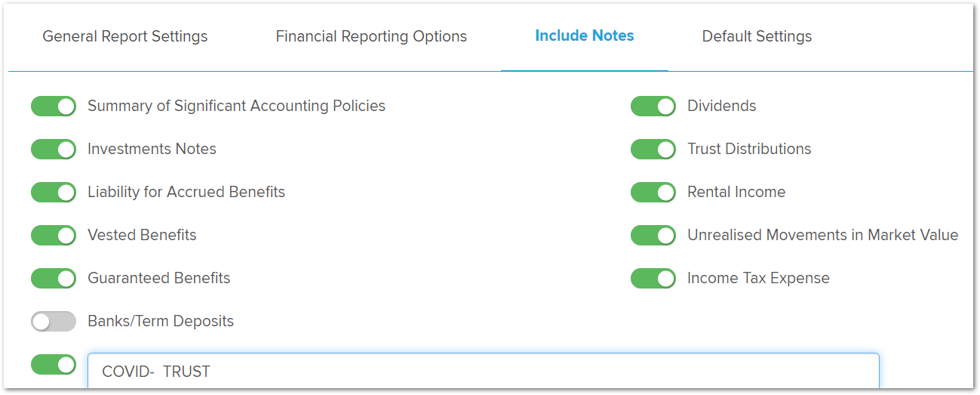Toggle Liability for Accrued Benefits off
Screen dimensions: 980x395
pos(54,193)
